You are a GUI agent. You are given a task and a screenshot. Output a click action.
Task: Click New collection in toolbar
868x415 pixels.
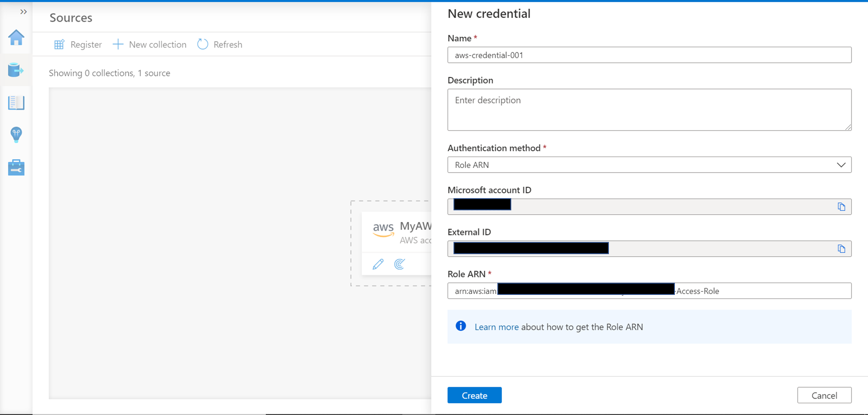click(x=149, y=45)
